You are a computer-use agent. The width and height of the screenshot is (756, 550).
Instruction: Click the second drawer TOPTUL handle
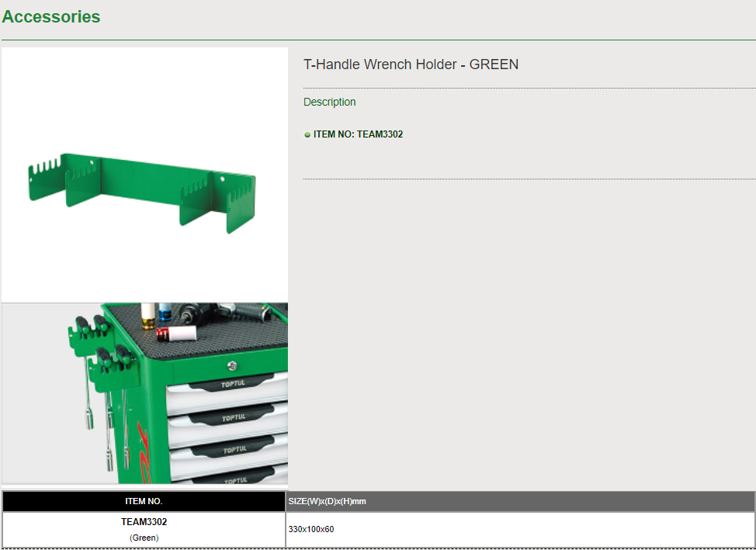point(234,417)
